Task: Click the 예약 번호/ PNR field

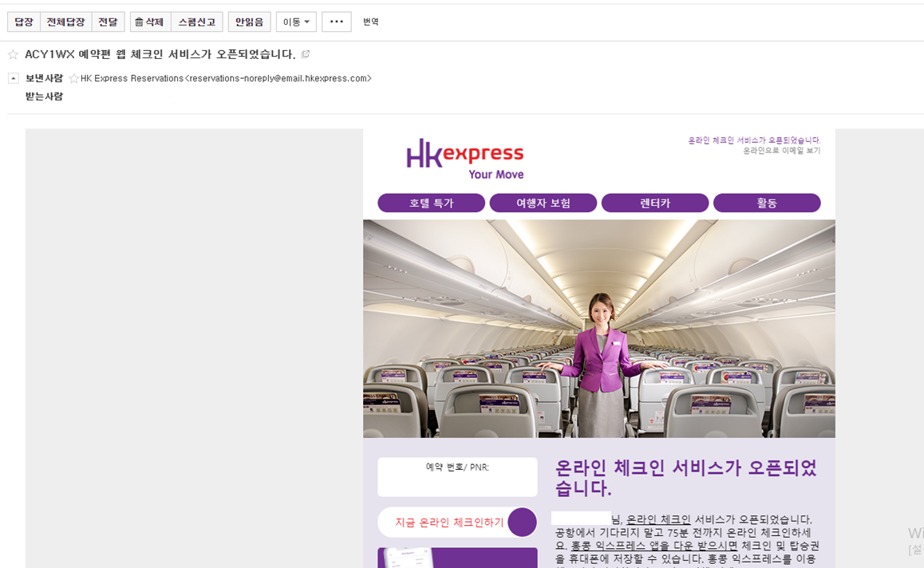Action: [x=457, y=477]
